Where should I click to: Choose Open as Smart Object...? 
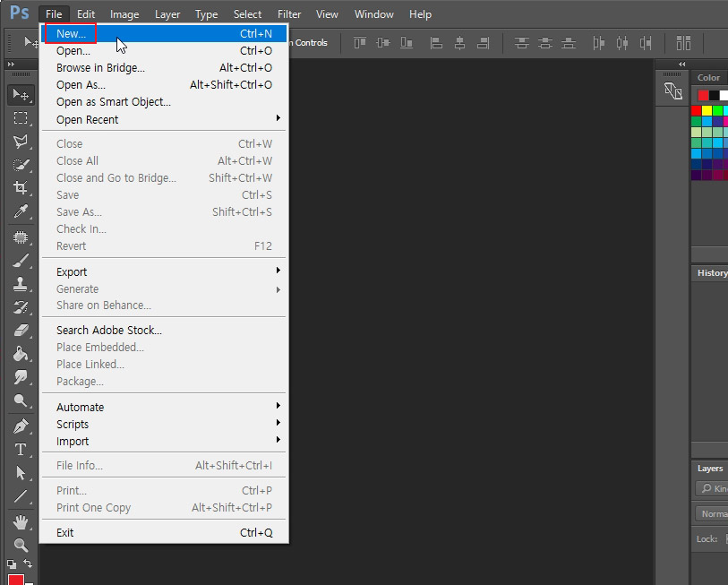(x=164, y=102)
